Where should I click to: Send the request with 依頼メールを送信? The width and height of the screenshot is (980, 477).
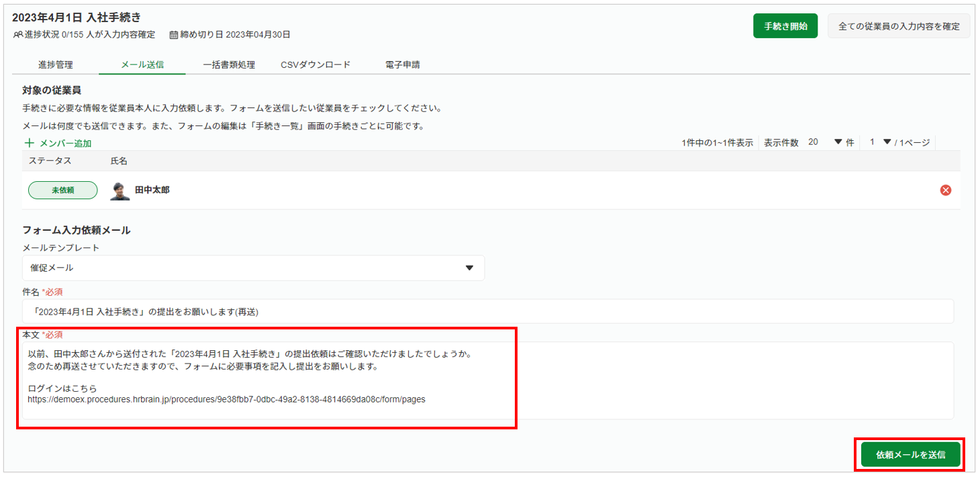click(910, 455)
